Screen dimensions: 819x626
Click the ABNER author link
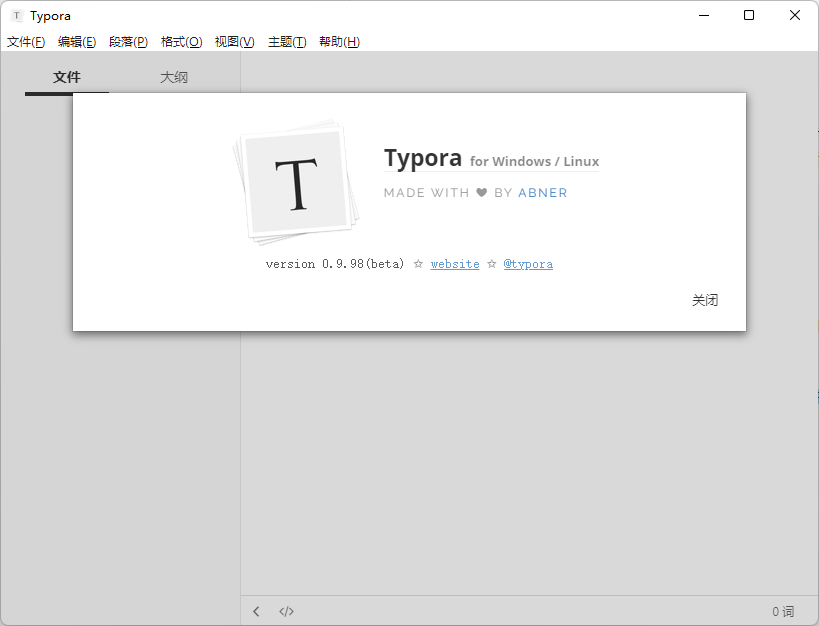[x=542, y=192]
